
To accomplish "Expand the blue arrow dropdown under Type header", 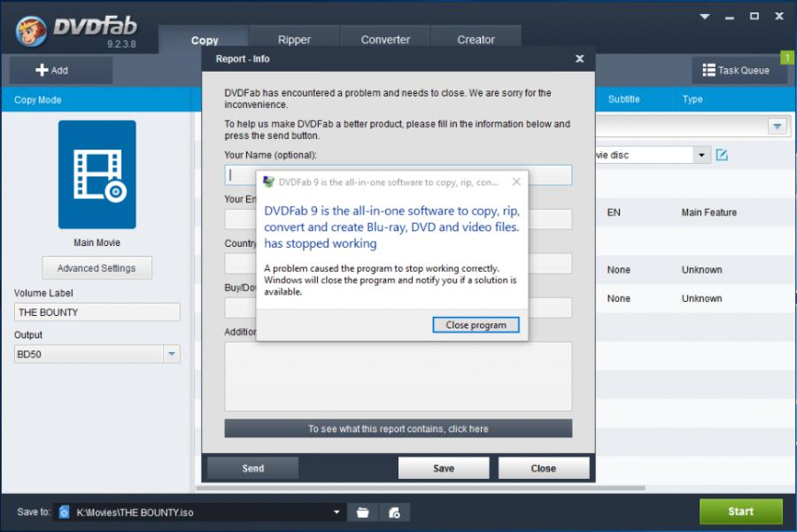I will point(778,126).
